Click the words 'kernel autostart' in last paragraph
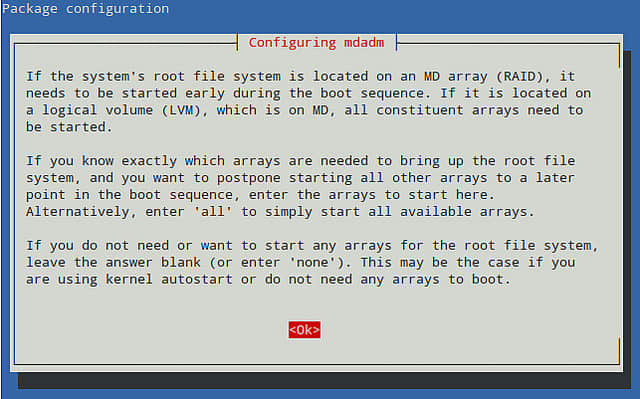The width and height of the screenshot is (640, 399). (169, 279)
